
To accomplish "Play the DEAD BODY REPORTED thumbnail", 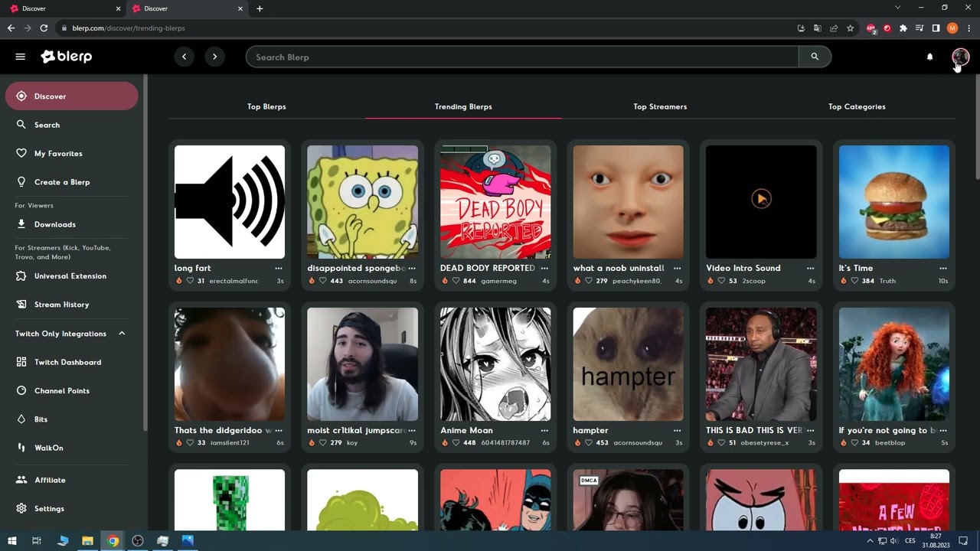I will pos(495,202).
